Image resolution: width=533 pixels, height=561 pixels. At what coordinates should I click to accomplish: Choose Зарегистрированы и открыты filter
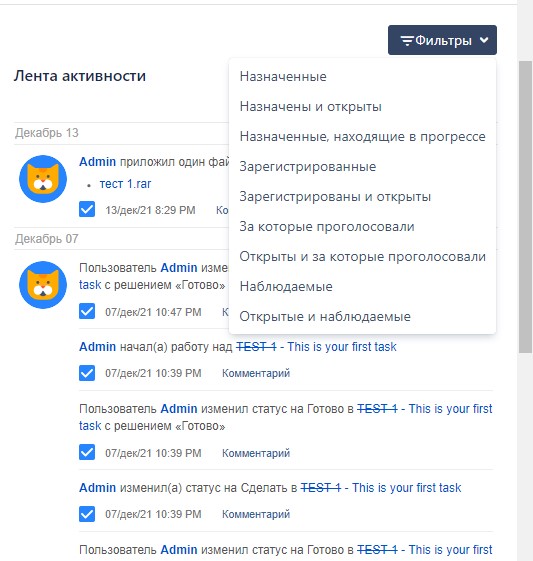[362, 197]
